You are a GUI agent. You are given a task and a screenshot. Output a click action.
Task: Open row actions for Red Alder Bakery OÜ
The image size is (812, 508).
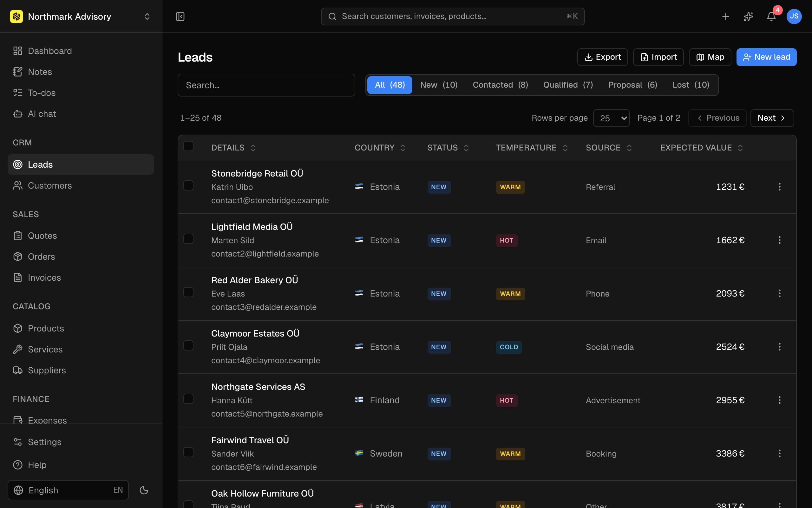pyautogui.click(x=779, y=294)
